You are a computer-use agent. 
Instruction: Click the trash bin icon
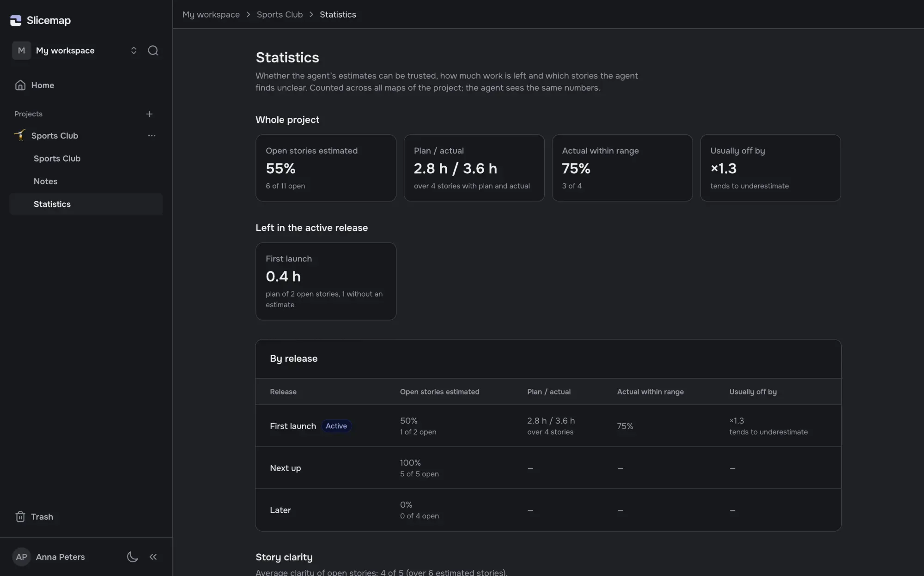[20, 516]
